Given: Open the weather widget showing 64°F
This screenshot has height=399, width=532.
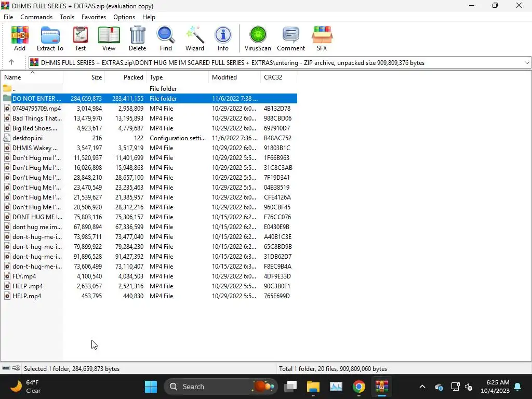Looking at the screenshot, I should coord(25,387).
